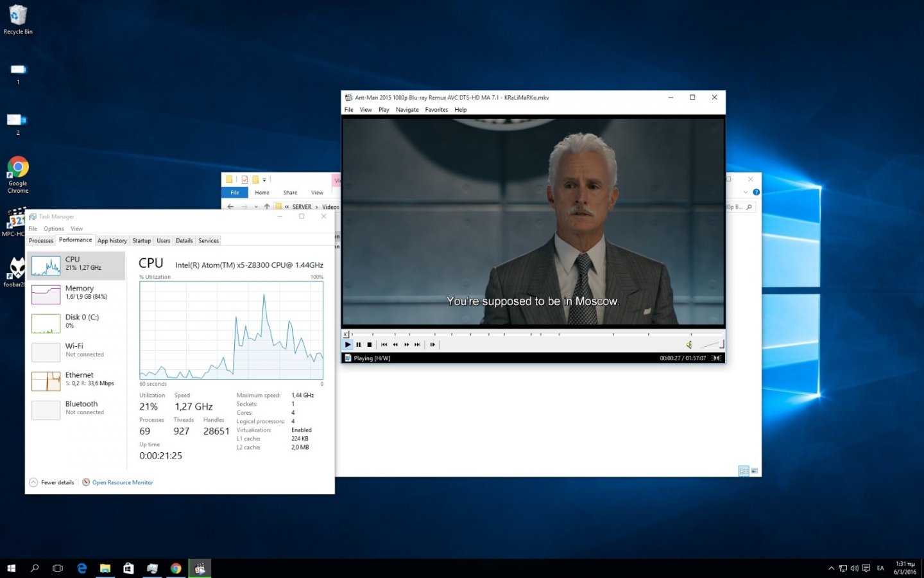Open View tab in Explorer ribbon
This screenshot has height=578, width=924.
317,193
